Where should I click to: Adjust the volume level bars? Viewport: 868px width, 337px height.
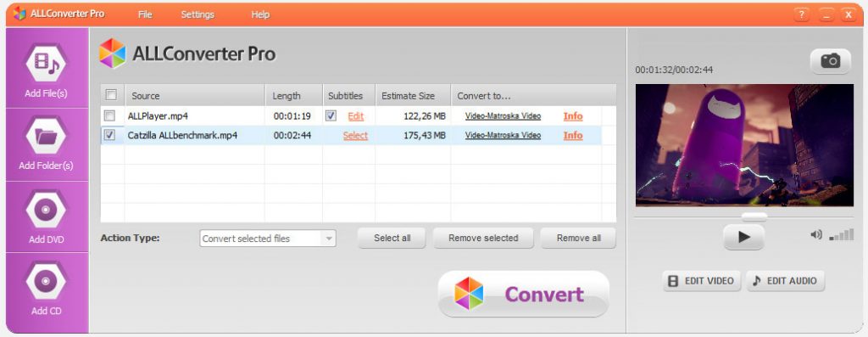[x=842, y=235]
